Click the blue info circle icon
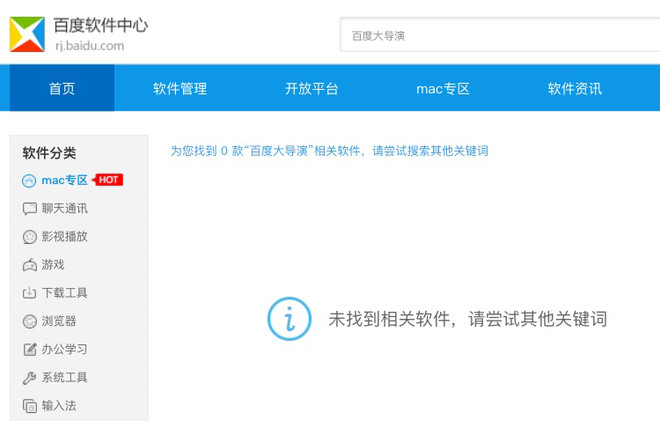This screenshot has width=660, height=421. coord(290,319)
